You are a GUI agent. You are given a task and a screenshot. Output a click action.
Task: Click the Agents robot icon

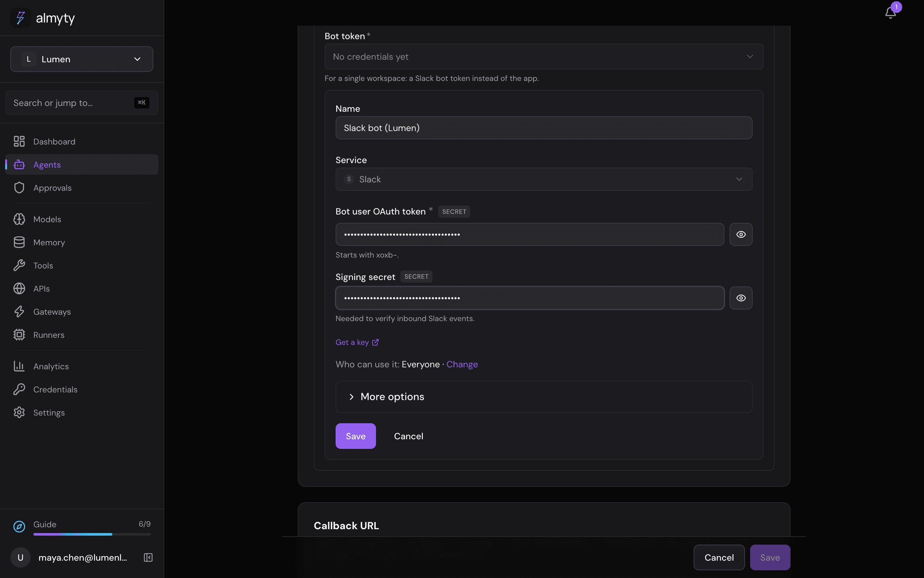(x=19, y=165)
